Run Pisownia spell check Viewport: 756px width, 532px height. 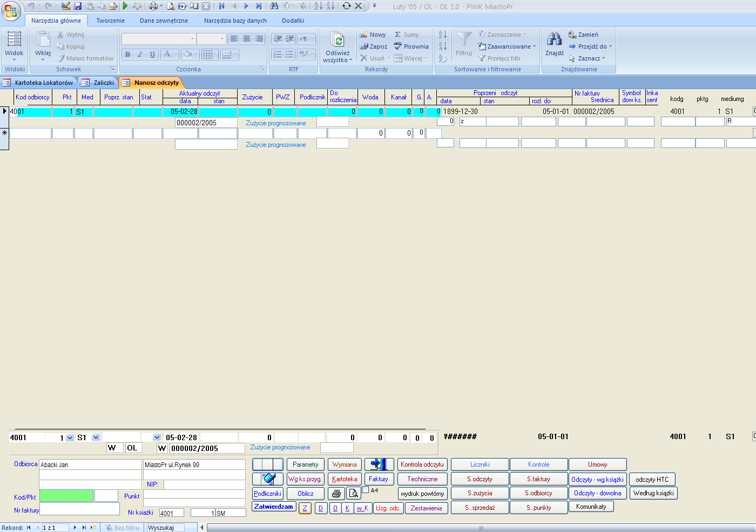pyautogui.click(x=411, y=46)
